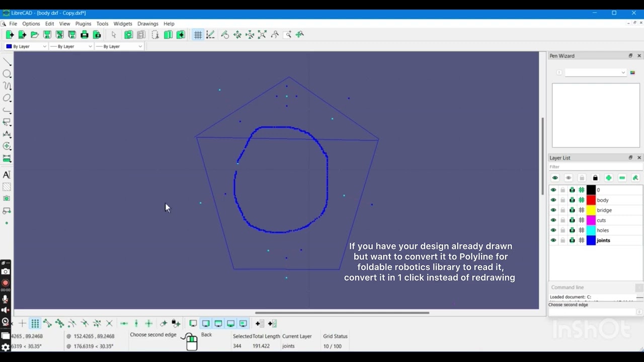Toggle Snap on Grid in bottom toolbar
Image resolution: width=644 pixels, height=362 pixels.
point(35,323)
